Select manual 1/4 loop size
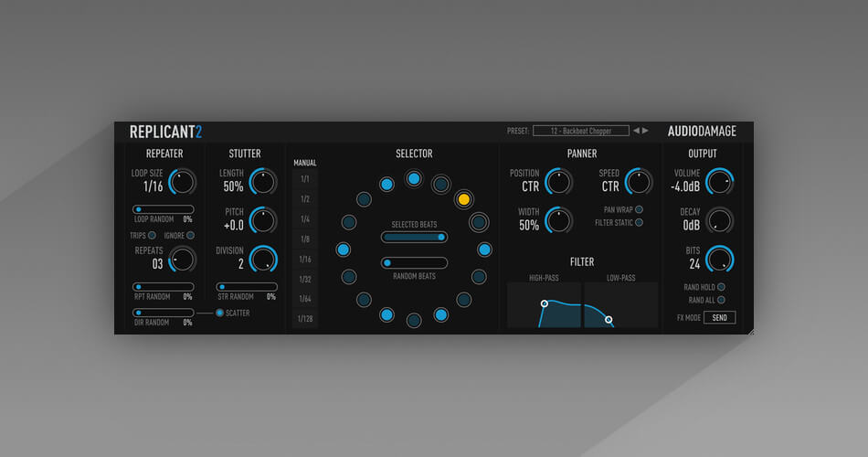Image resolution: width=868 pixels, height=457 pixels. tap(305, 218)
